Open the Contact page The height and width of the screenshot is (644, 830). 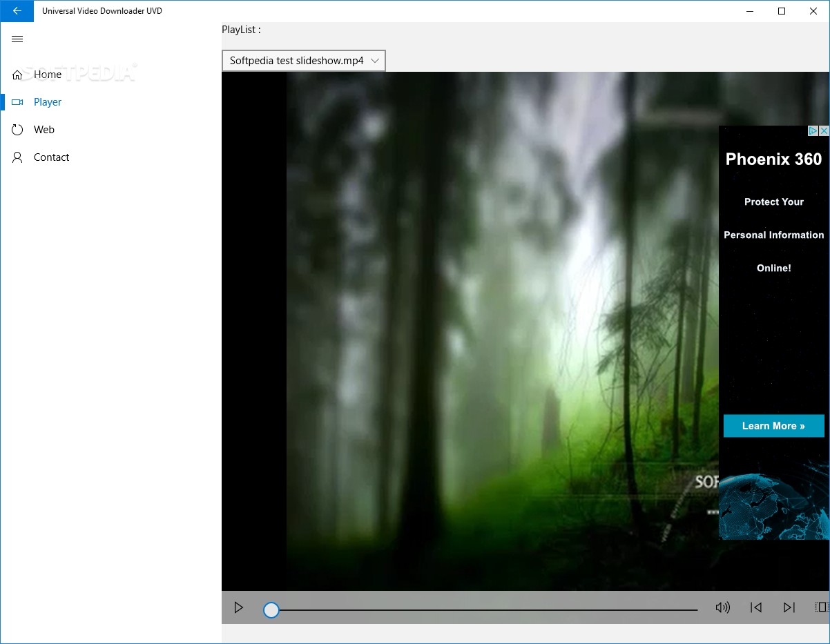[x=110, y=157]
